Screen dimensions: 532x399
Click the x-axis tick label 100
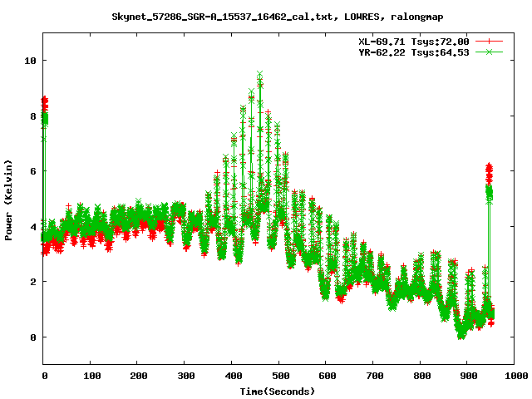point(92,376)
